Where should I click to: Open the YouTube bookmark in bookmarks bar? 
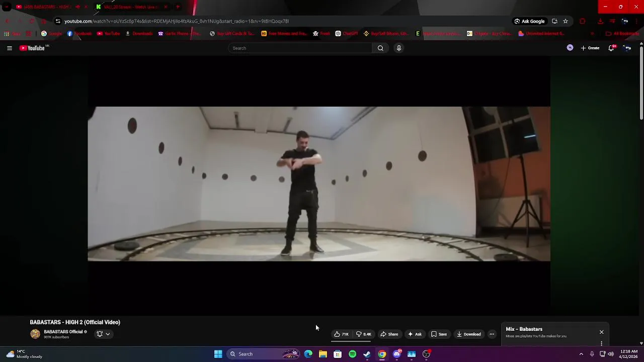[108, 34]
